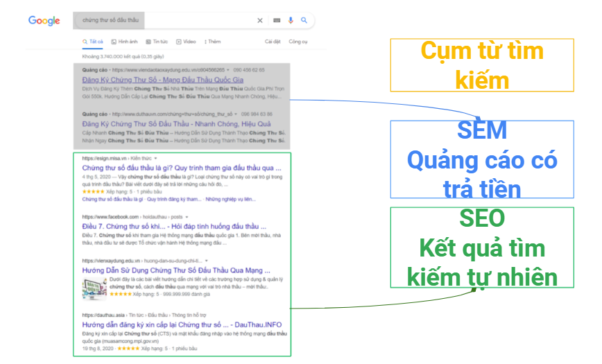Click sitelink 'Chứng thư số đấu thầu là gì'
Viewport: 602px width, 364px height.
click(x=112, y=199)
